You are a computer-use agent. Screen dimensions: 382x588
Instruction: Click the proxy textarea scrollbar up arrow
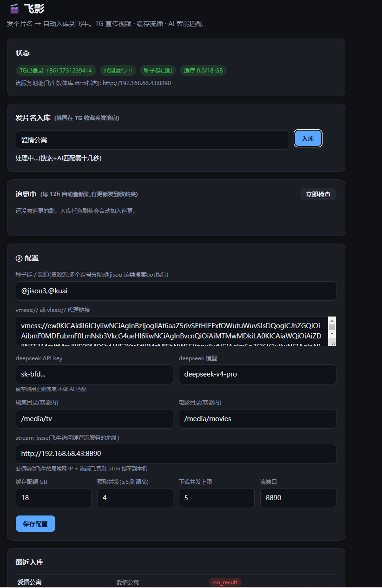332,320
